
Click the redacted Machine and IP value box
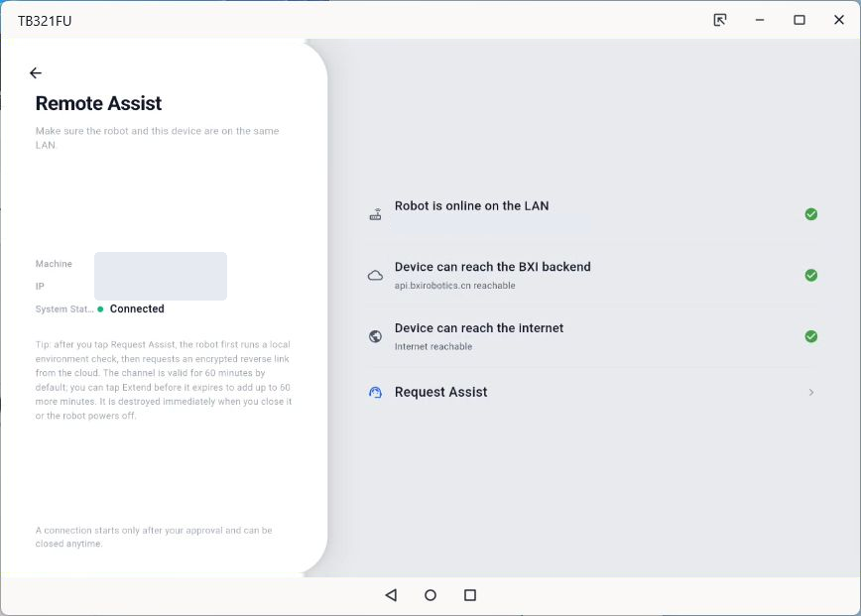[x=161, y=276]
